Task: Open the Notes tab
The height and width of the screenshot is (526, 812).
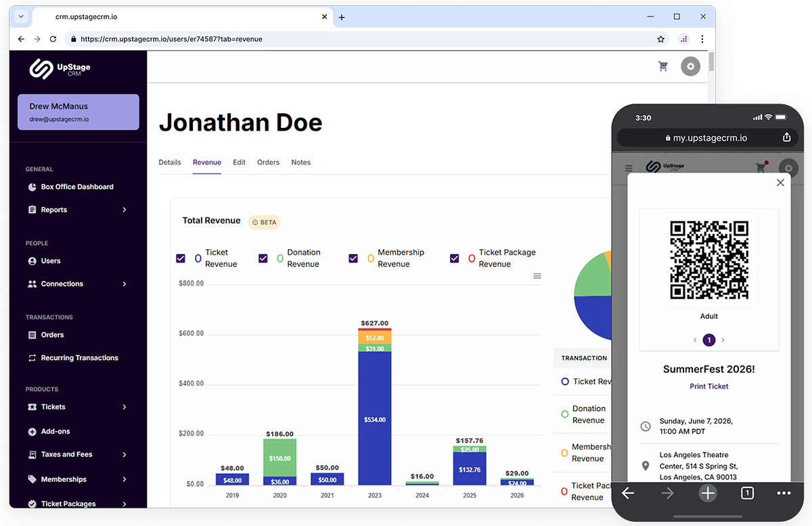Action: 300,162
